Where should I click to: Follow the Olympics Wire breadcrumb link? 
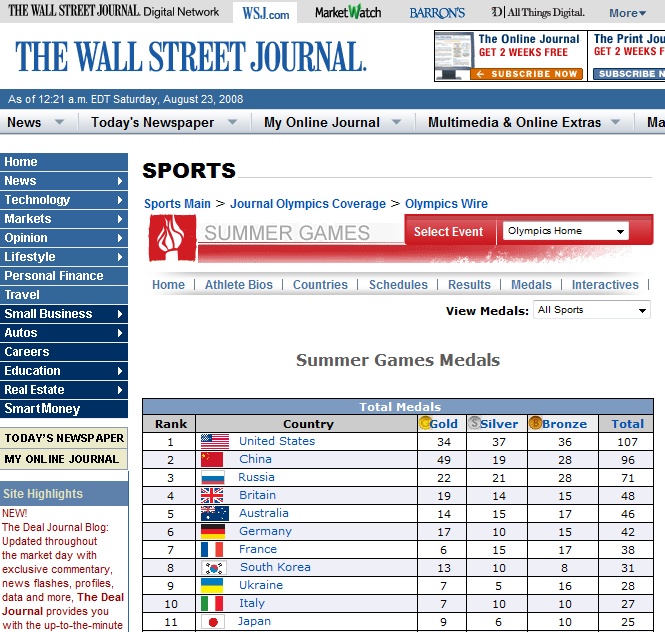point(446,204)
